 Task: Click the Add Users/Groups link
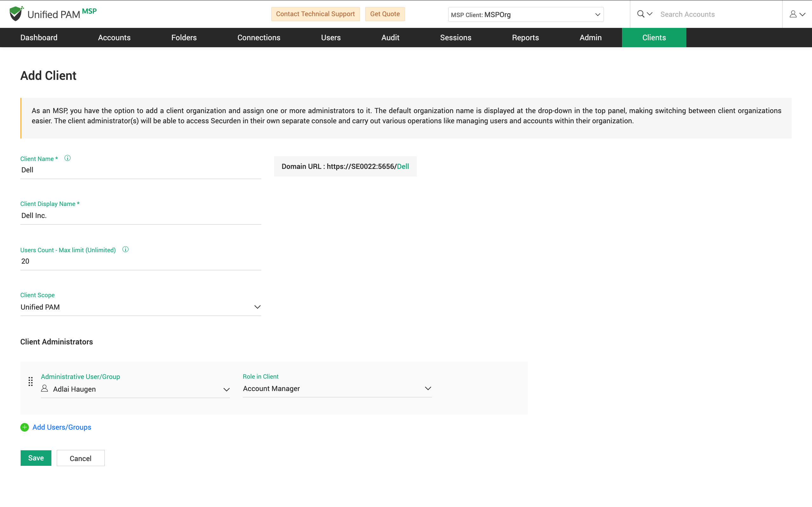(62, 427)
